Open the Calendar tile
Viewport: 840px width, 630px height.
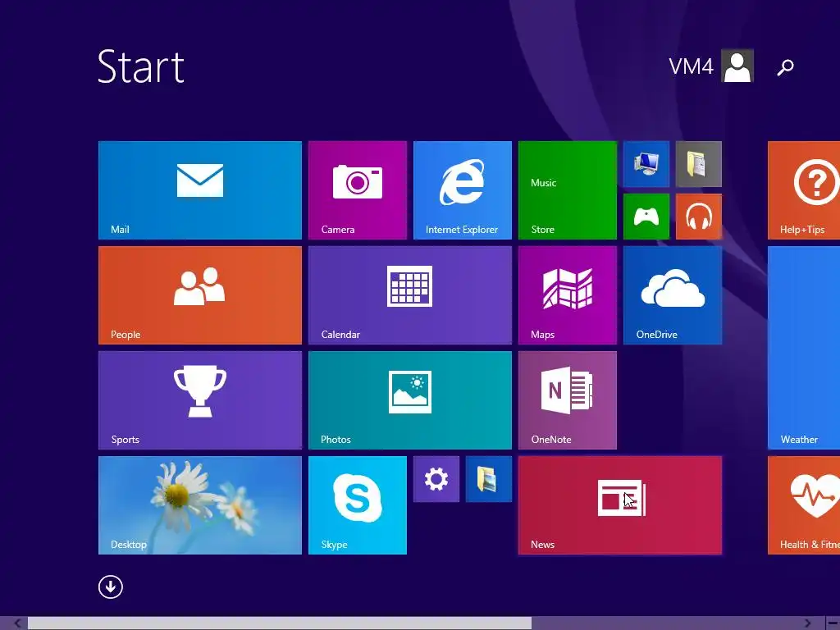pos(410,295)
